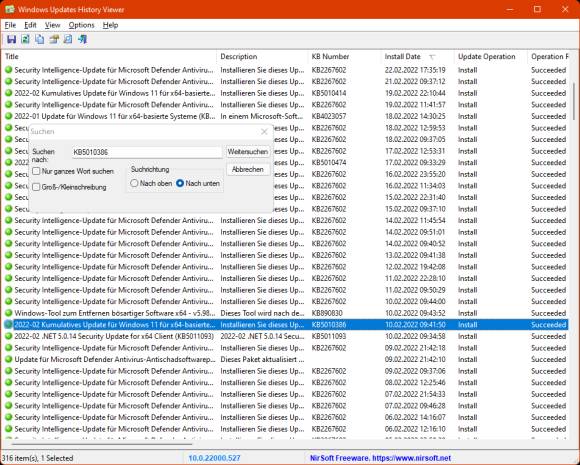
Task: Close the Suchen dialog with its X
Action: (x=264, y=132)
